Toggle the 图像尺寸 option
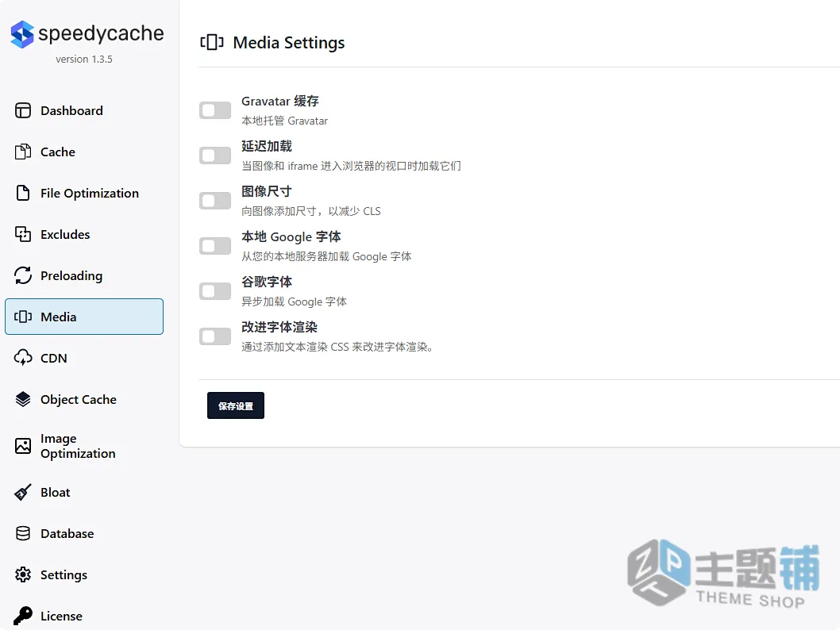This screenshot has width=840, height=630. (215, 201)
